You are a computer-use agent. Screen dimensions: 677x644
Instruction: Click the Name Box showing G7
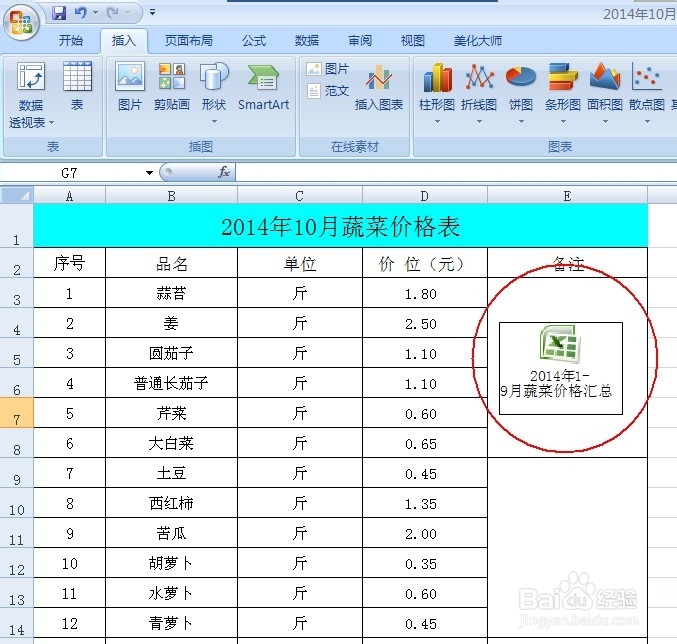70,173
